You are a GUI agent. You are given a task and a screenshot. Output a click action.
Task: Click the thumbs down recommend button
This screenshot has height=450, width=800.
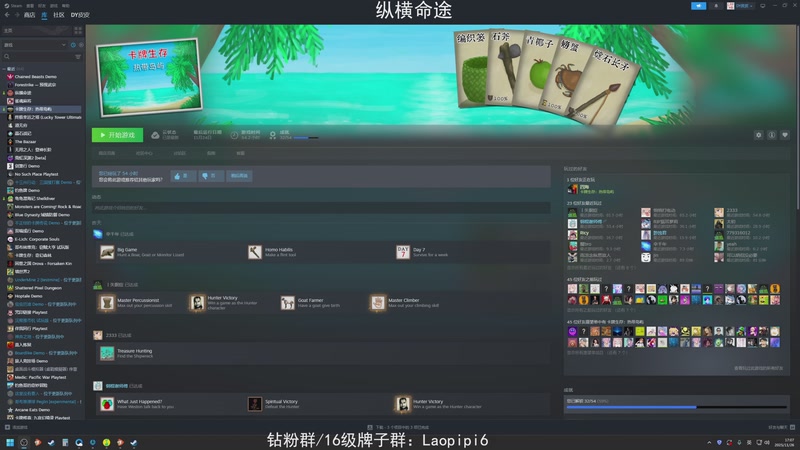[x=210, y=176]
